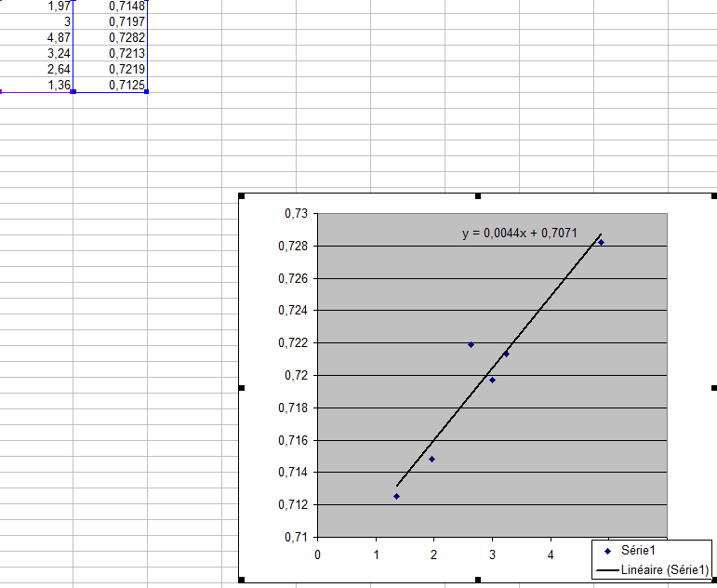Select cell containing 0,7213
The height and width of the screenshot is (588, 717).
(x=111, y=53)
